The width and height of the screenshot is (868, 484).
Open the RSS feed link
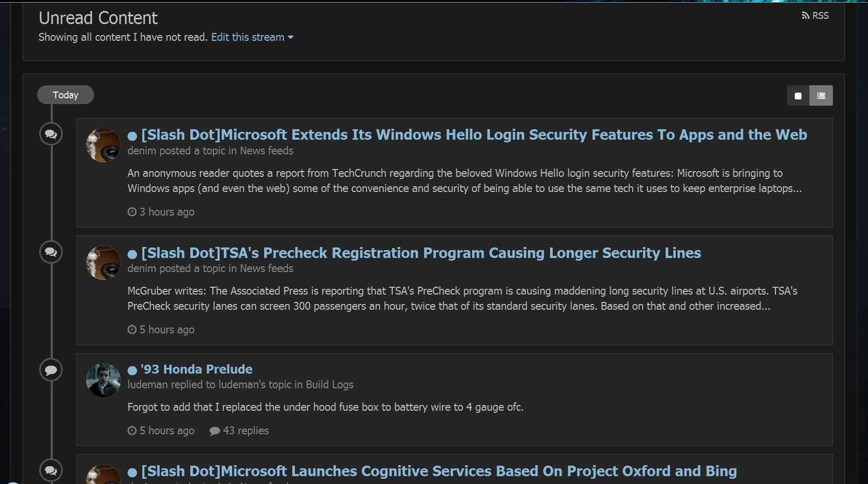click(815, 16)
